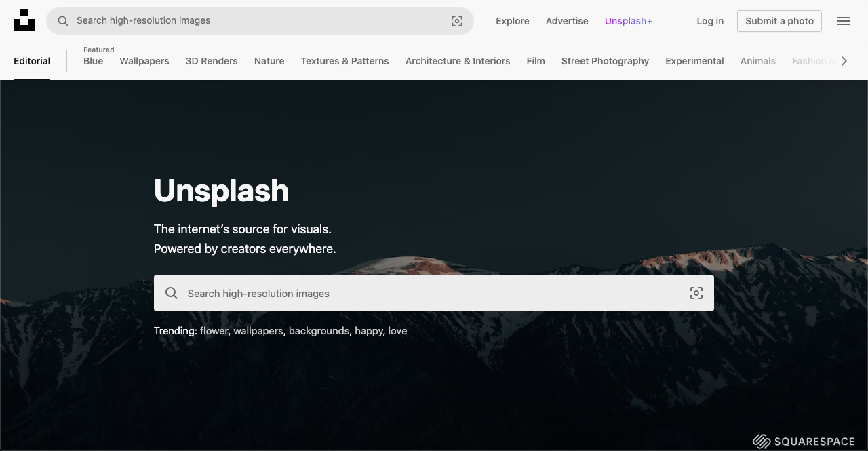Switch to the Animals category
This screenshot has height=451, width=868.
coord(758,61)
